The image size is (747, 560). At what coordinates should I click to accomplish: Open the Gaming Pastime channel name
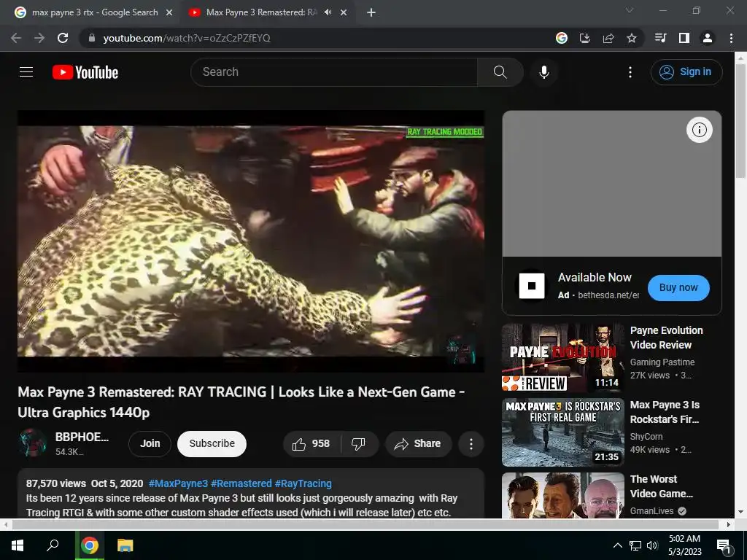[x=662, y=362]
